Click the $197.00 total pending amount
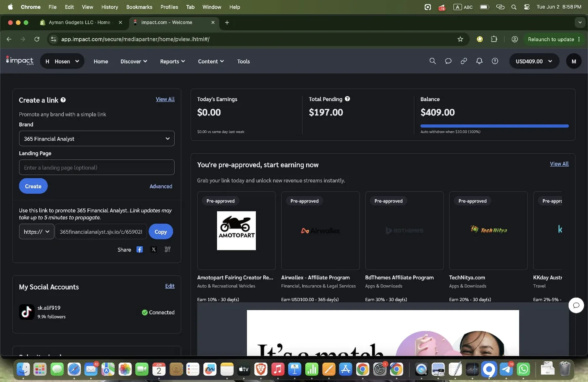This screenshot has height=382, width=588. coord(326,112)
